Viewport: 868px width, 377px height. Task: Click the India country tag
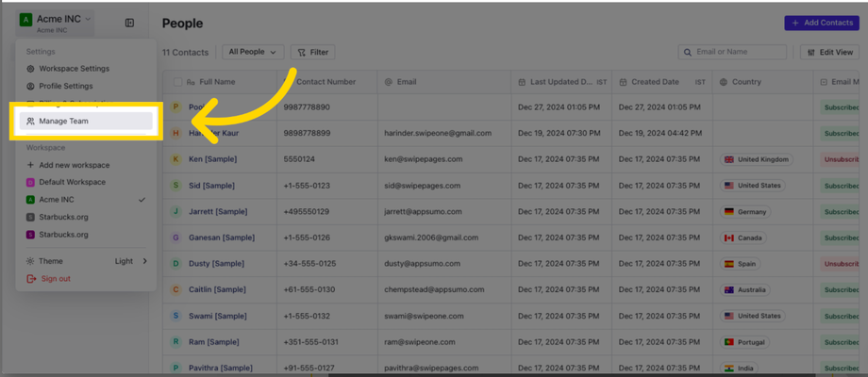click(x=739, y=369)
